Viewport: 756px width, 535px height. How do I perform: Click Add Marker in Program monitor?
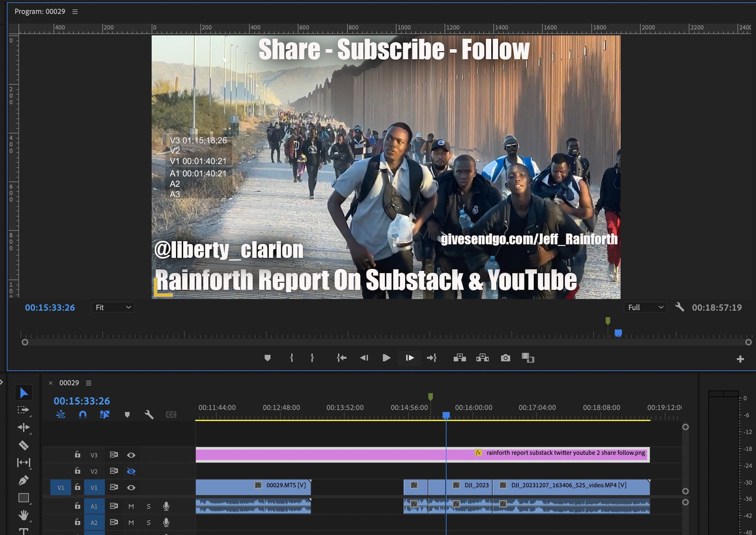point(268,358)
